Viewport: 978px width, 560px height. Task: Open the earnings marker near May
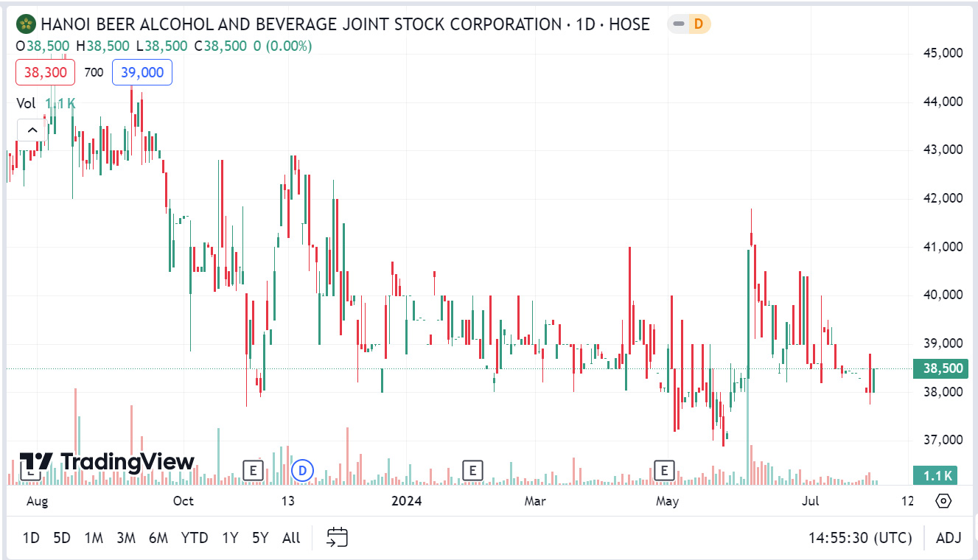coord(663,469)
